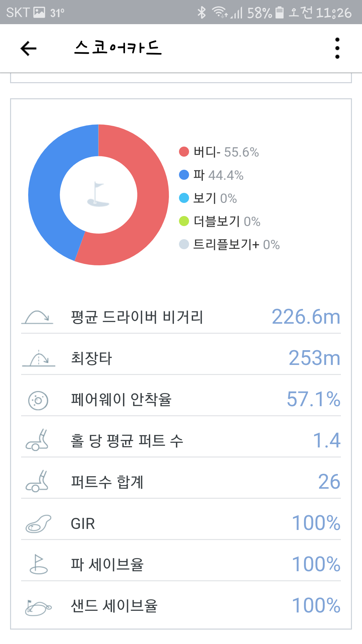
Task: Tap the GIR green icon
Action: point(38,524)
